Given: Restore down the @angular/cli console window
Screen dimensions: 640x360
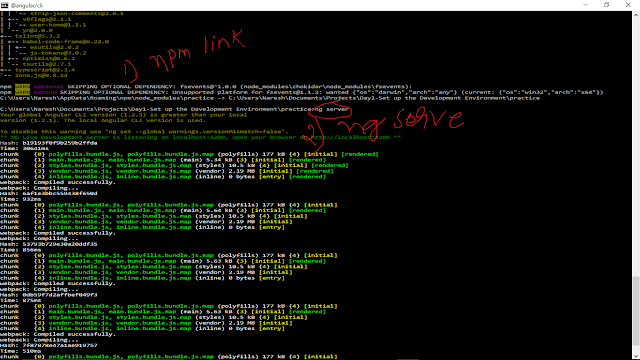Looking at the screenshot, I should point(607,5).
